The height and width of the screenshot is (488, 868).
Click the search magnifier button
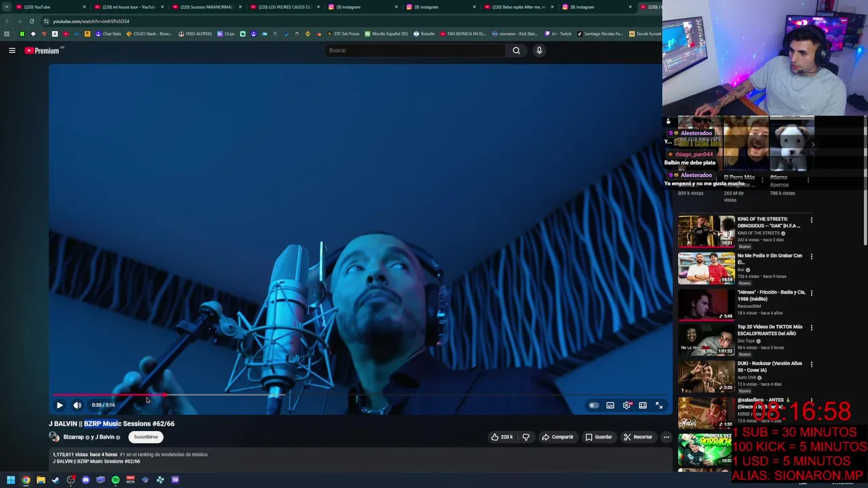[516, 50]
